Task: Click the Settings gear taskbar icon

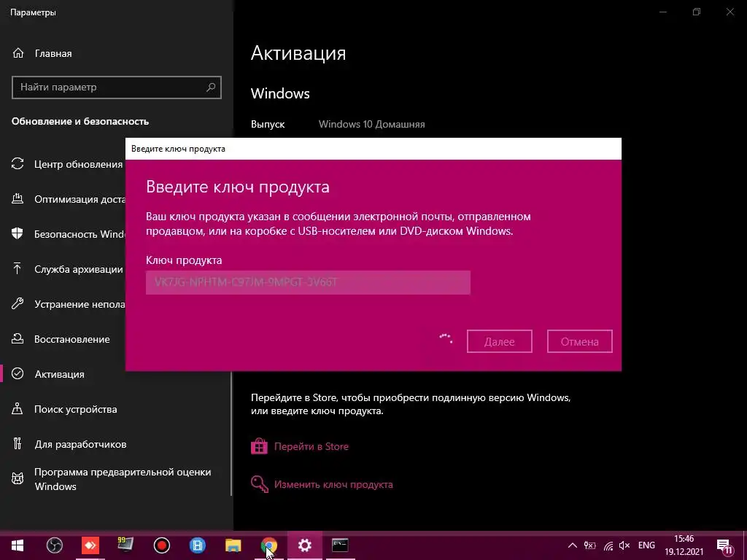Action: (304, 545)
